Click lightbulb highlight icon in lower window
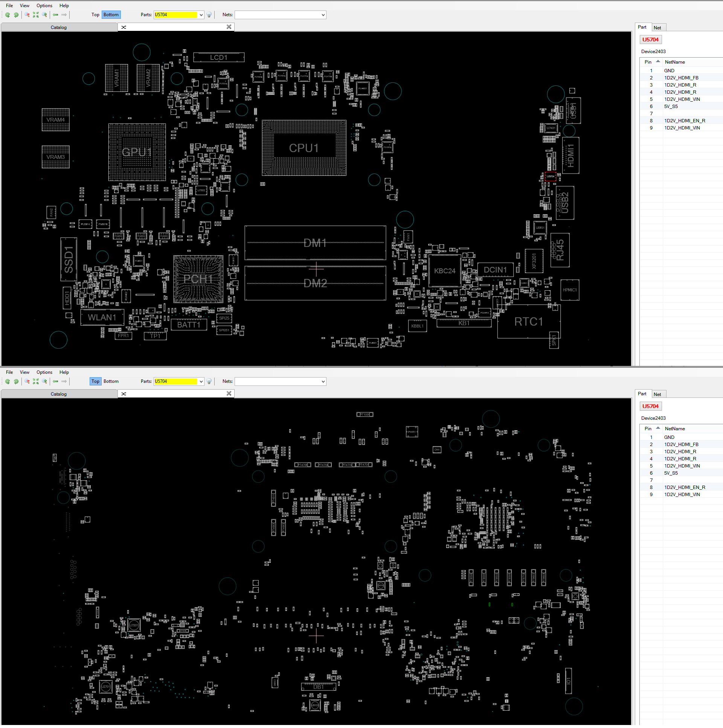This screenshot has height=728, width=723. pos(209,381)
